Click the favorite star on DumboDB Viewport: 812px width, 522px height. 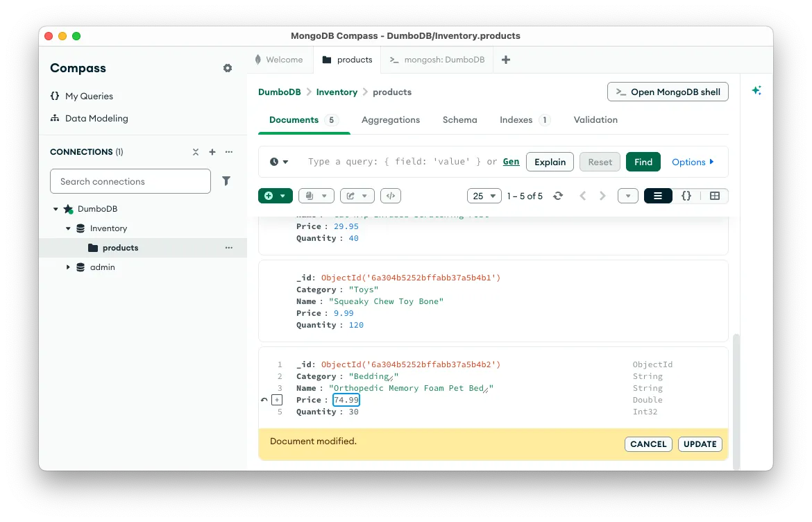(68, 209)
